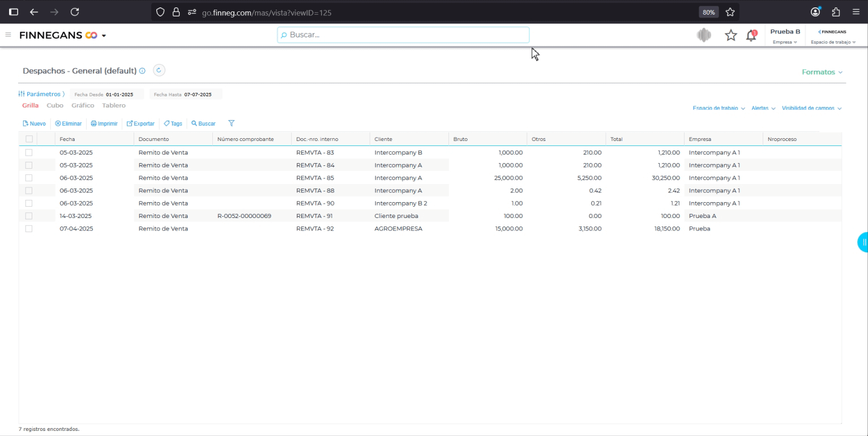Switch to the Cubo tab

pos(55,105)
